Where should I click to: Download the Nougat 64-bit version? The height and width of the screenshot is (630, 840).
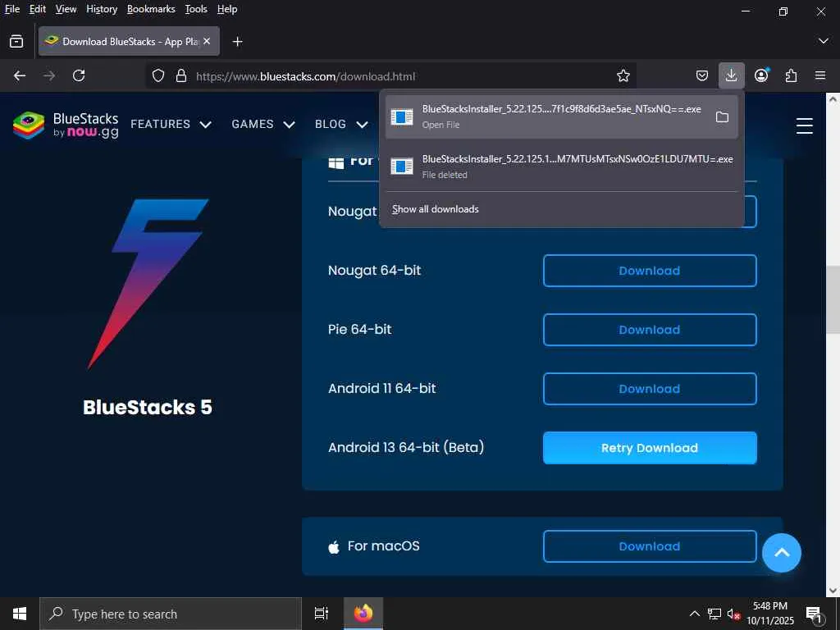click(x=650, y=271)
